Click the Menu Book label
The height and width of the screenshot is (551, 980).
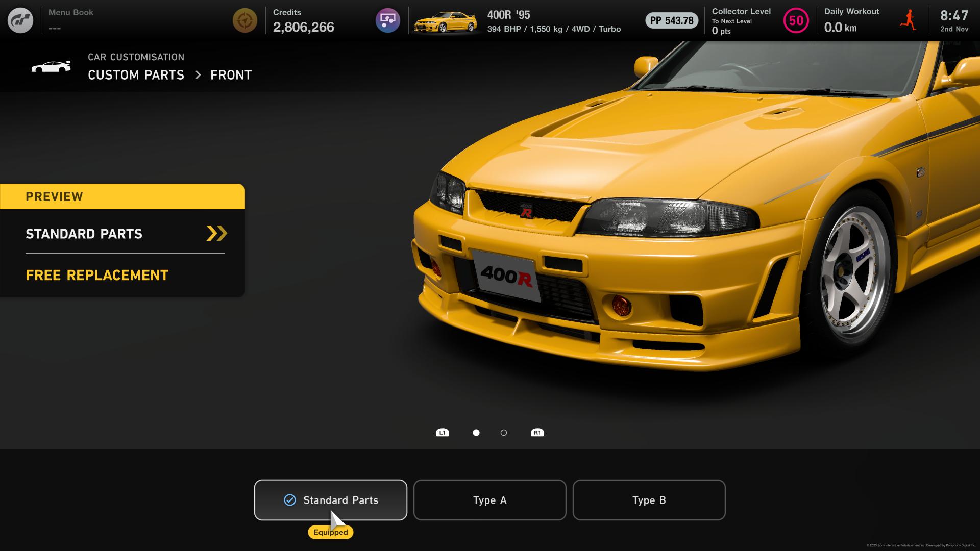tap(71, 12)
